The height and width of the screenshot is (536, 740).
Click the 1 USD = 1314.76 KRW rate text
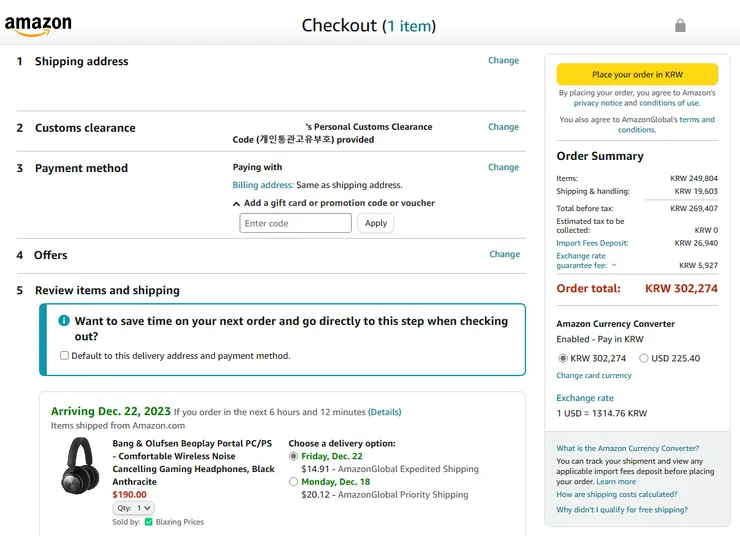(602, 413)
